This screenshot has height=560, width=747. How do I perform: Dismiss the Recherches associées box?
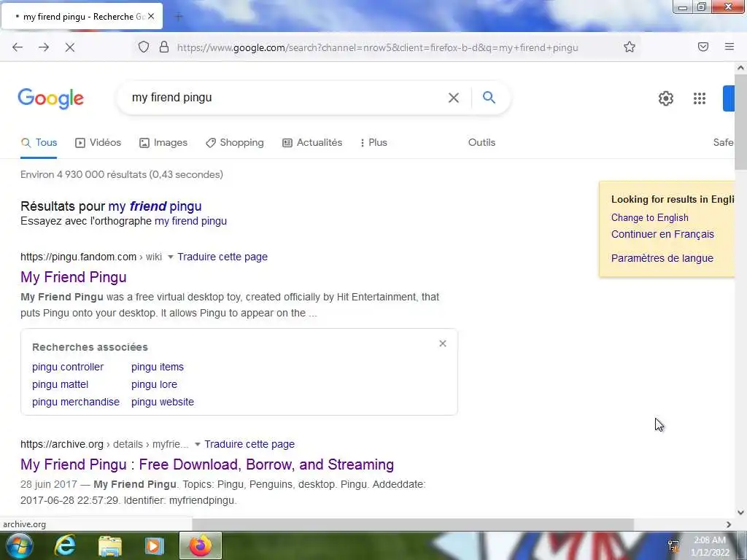tap(443, 343)
